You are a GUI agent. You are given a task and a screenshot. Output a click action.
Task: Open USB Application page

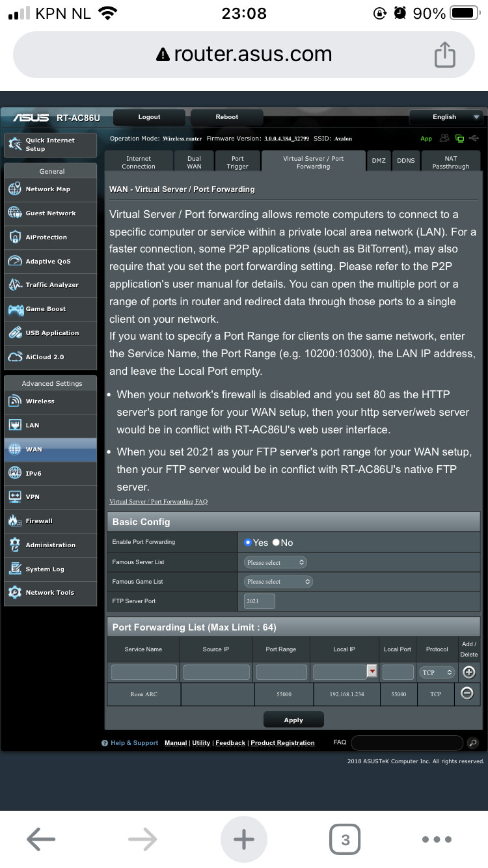(x=51, y=333)
